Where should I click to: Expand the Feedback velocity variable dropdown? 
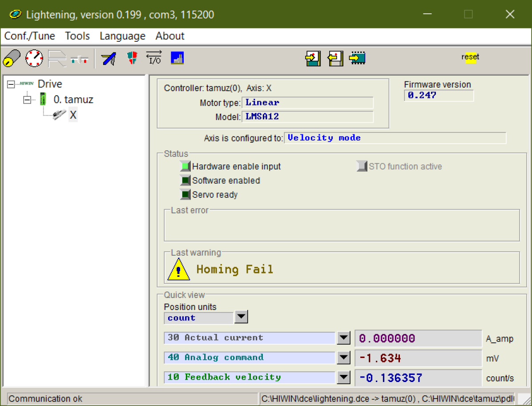click(x=343, y=378)
